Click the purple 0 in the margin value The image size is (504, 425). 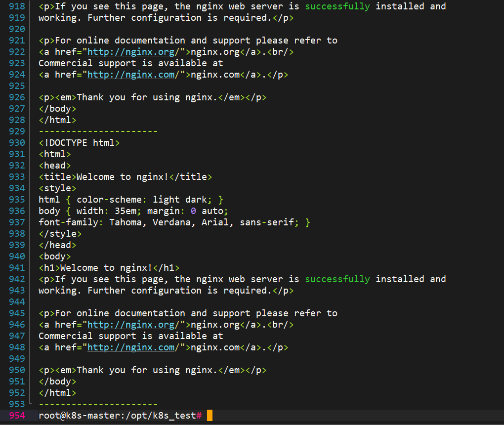pyautogui.click(x=193, y=211)
